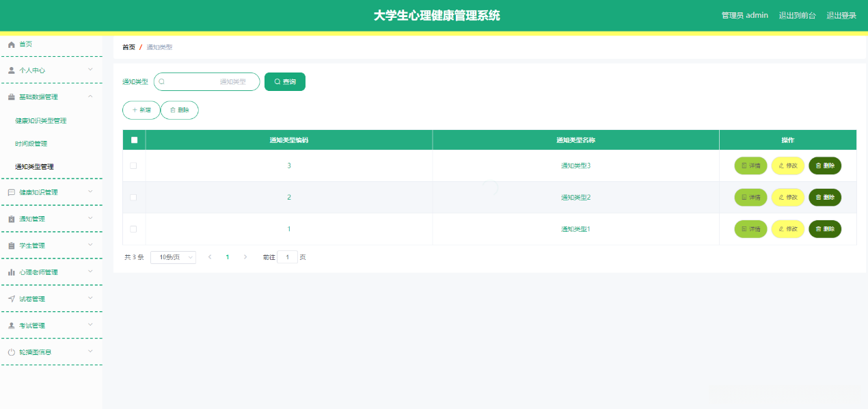Expand 通知管理 with its chevron
This screenshot has width=868, height=409.
[90, 218]
